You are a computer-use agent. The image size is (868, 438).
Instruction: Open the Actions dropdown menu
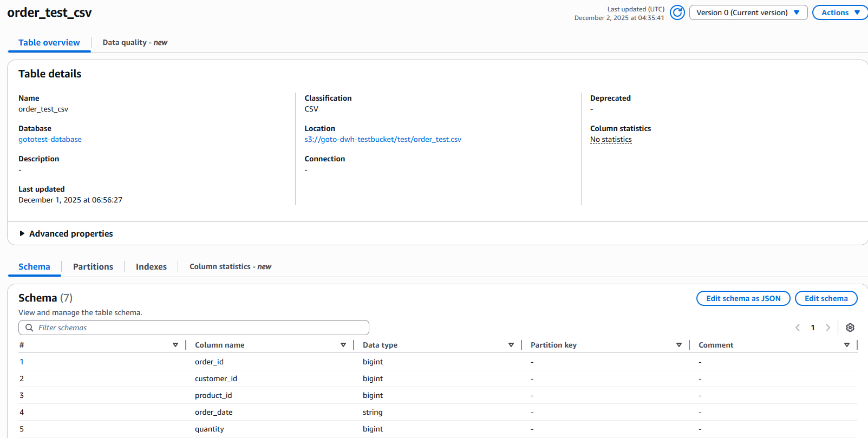(x=839, y=12)
